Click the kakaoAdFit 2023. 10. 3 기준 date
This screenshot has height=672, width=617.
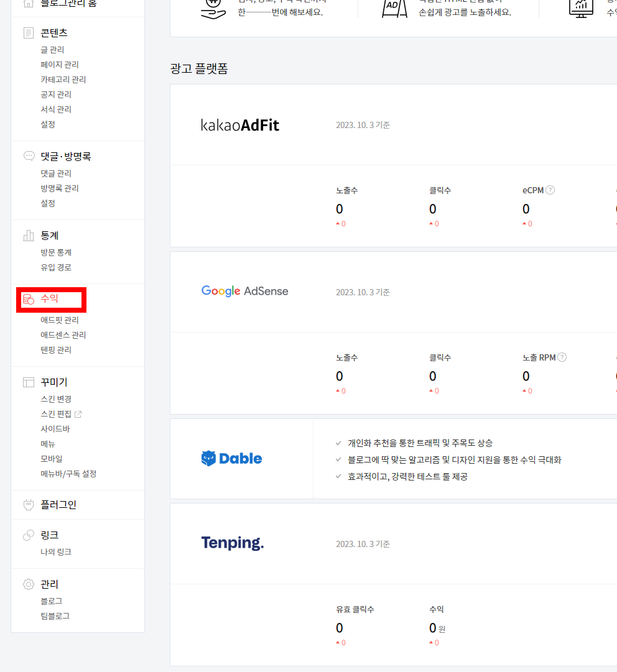(x=363, y=125)
